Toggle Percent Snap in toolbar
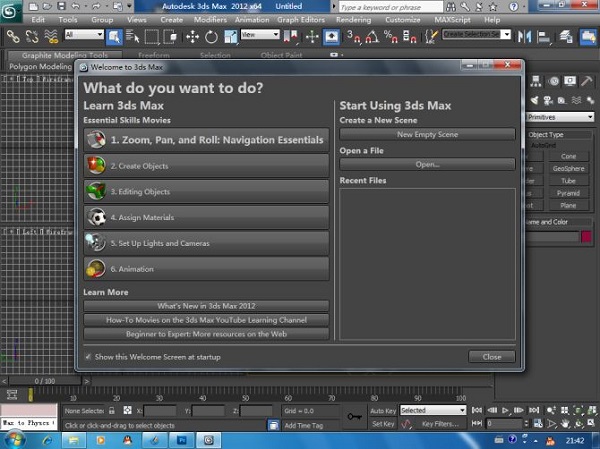Viewport: 600px width, 449px height. click(390, 37)
